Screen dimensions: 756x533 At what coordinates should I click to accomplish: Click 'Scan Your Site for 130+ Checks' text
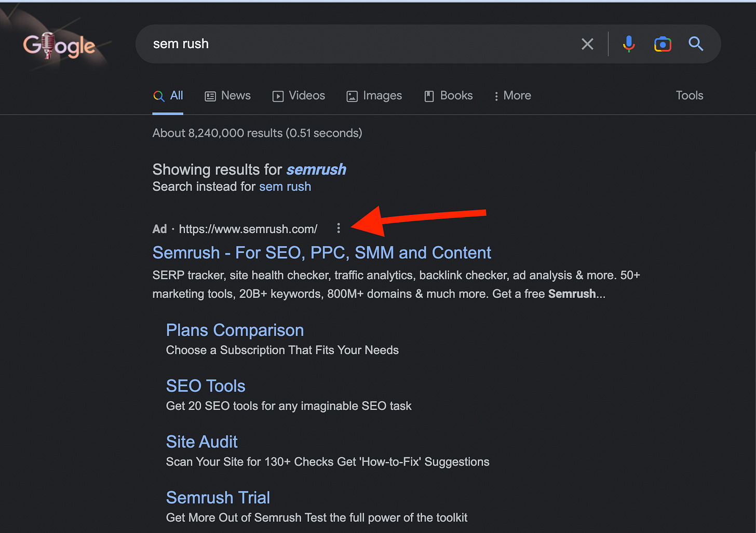pos(328,462)
